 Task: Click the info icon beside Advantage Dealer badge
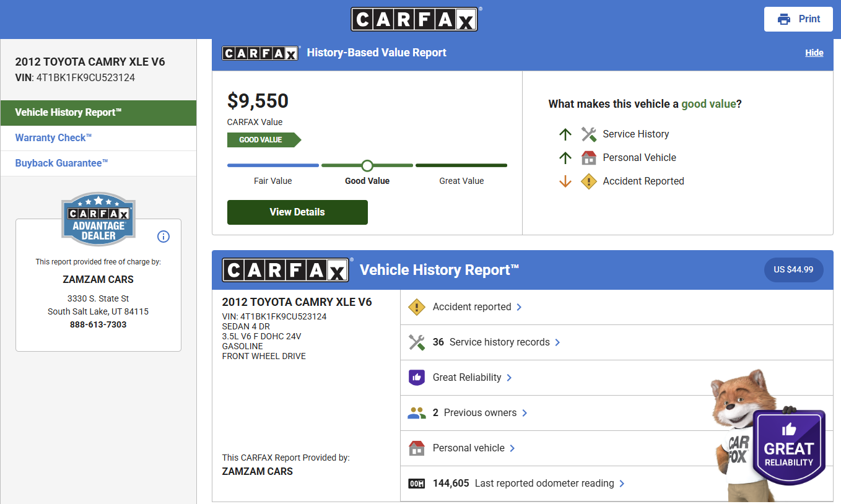coord(163,237)
